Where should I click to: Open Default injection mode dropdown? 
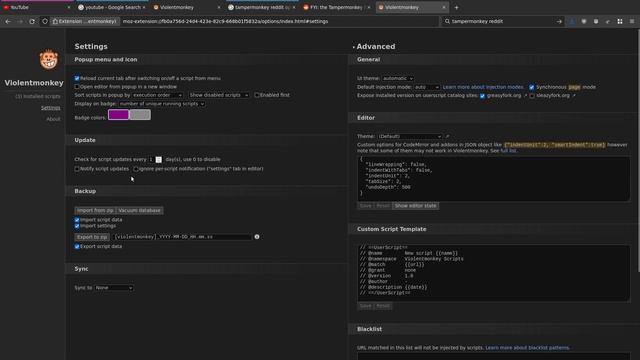click(427, 87)
